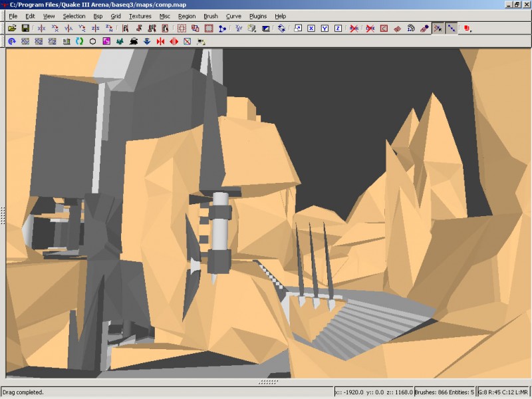Click the solid red framed square icon
Viewport: 532px width, 399px height.
tap(209, 28)
